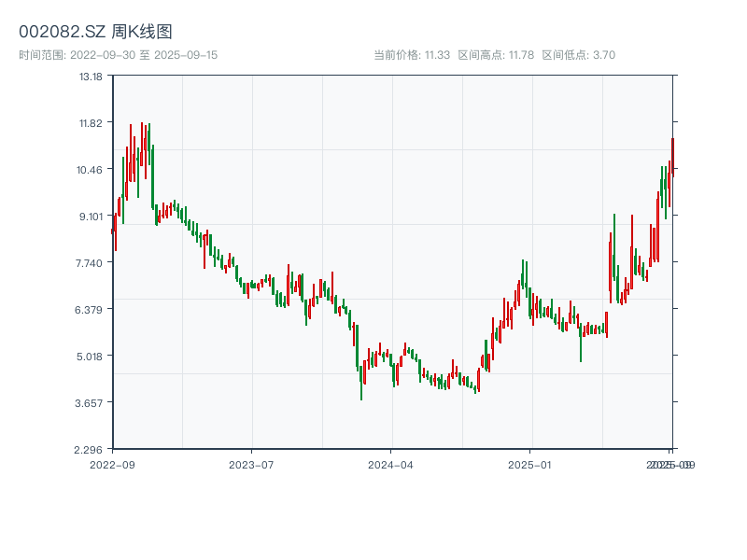
Task: Click the current price label 当前价格: 11.33
Action: (412, 55)
